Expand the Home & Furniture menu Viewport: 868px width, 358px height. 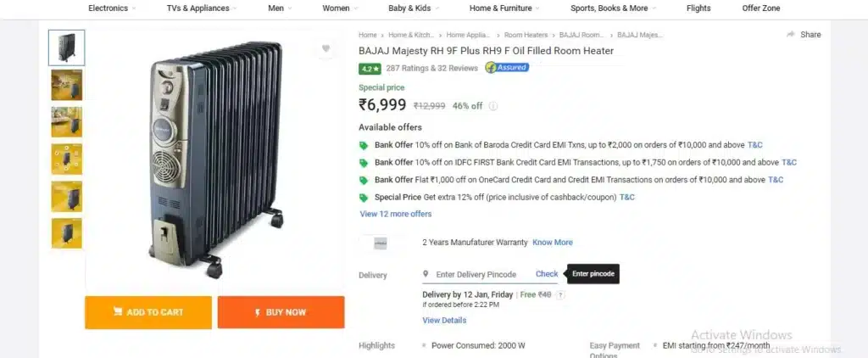point(504,8)
